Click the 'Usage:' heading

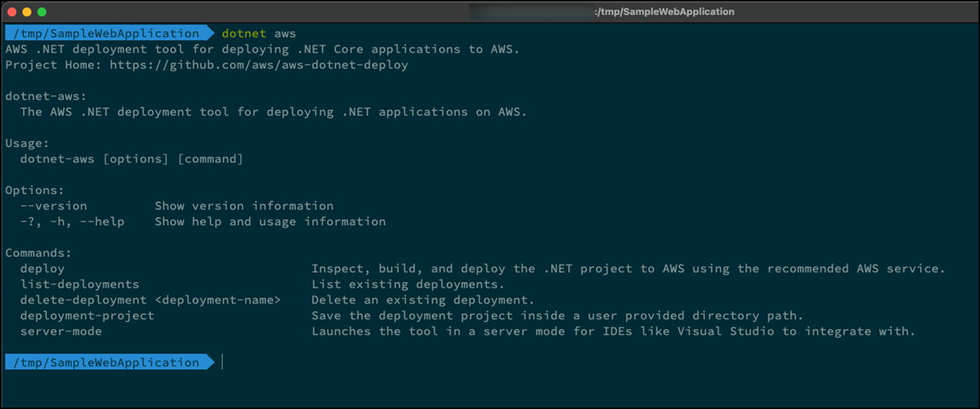point(27,143)
